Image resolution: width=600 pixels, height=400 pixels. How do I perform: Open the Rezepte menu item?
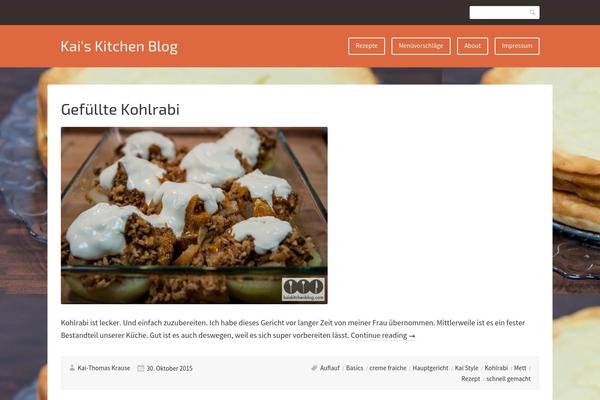point(366,46)
